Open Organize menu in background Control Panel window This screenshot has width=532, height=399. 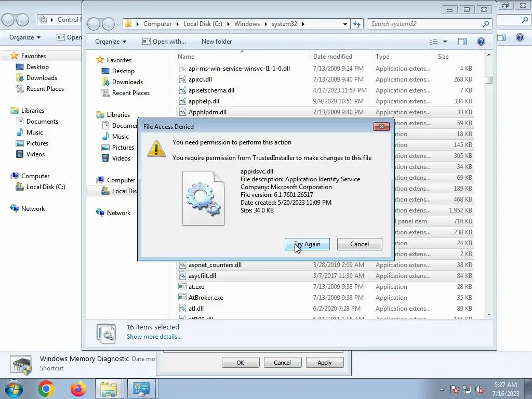25,37
